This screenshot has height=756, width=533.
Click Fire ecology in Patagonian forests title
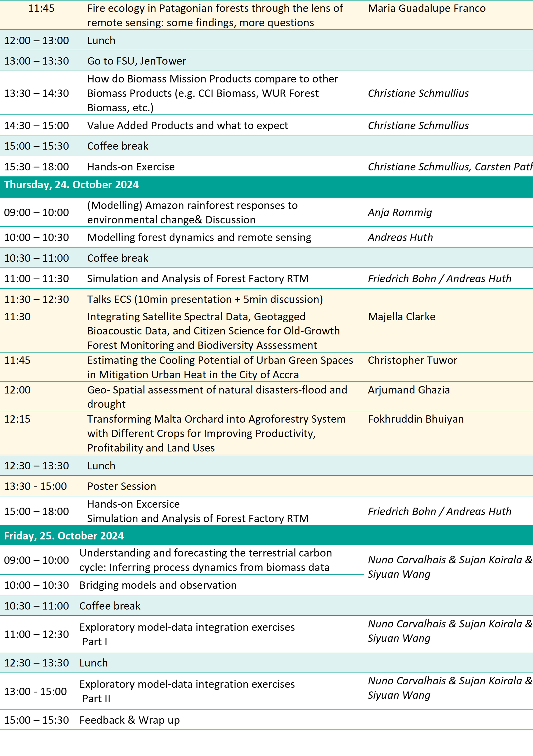tap(215, 15)
